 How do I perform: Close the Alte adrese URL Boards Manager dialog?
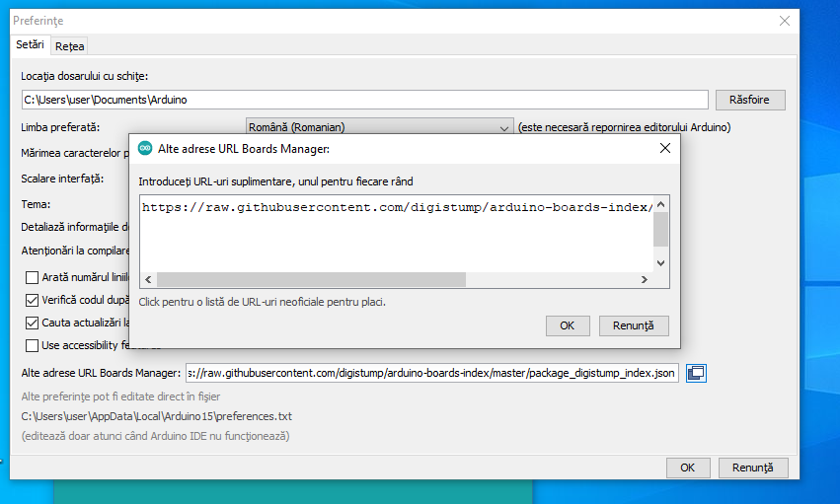coord(665,148)
